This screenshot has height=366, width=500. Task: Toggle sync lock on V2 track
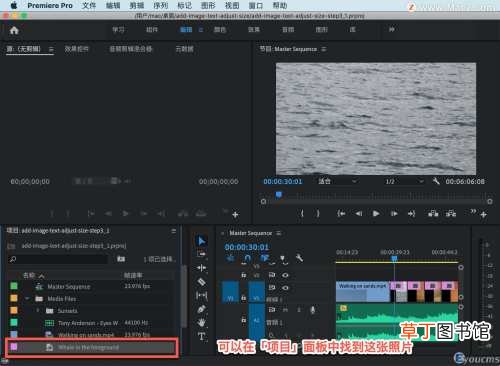(x=272, y=275)
